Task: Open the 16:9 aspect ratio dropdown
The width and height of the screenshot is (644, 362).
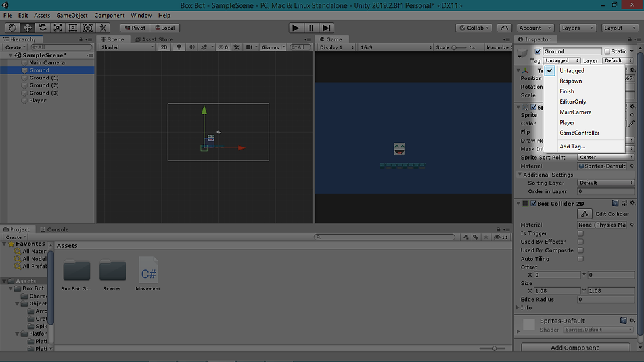Action: pos(396,47)
